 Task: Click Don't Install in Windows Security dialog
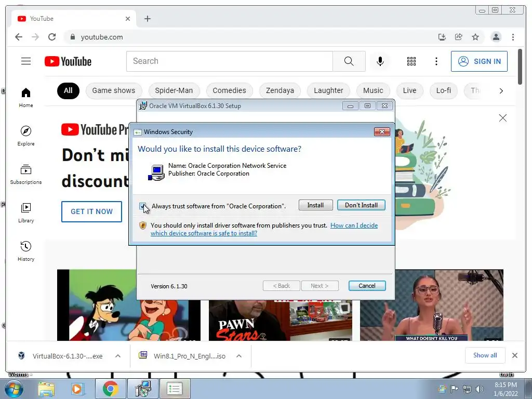(x=362, y=205)
